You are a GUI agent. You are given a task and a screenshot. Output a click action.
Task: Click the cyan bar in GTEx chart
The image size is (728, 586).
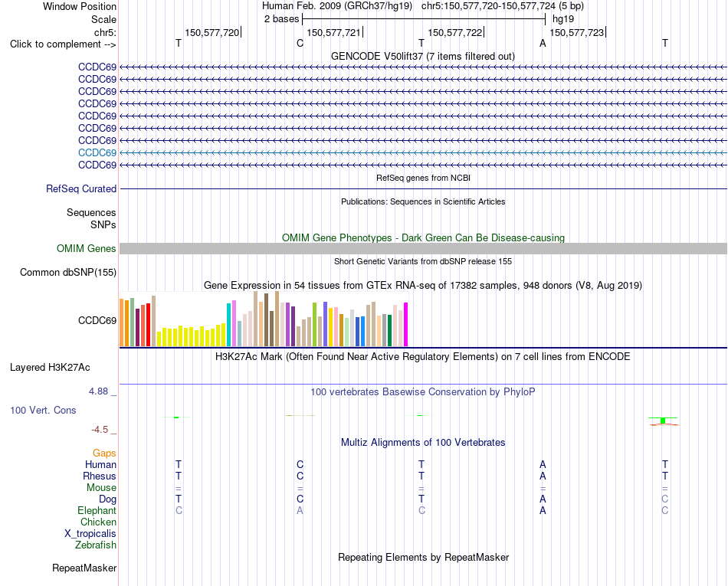[228, 325]
